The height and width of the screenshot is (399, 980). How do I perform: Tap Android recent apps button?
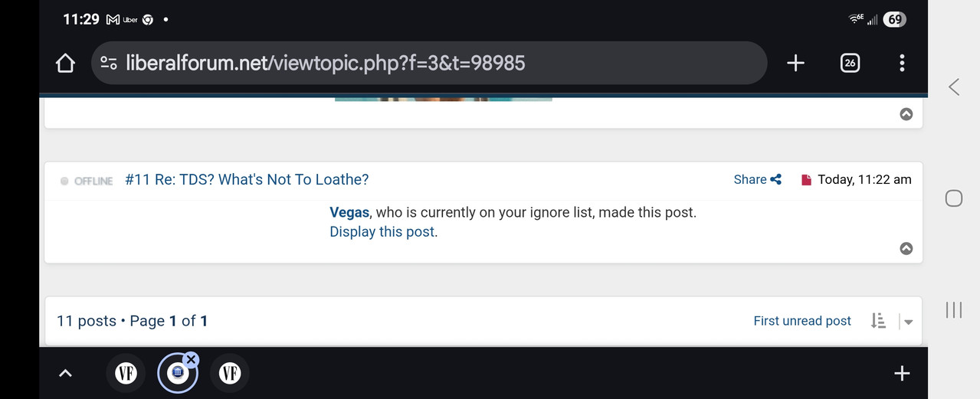954,309
